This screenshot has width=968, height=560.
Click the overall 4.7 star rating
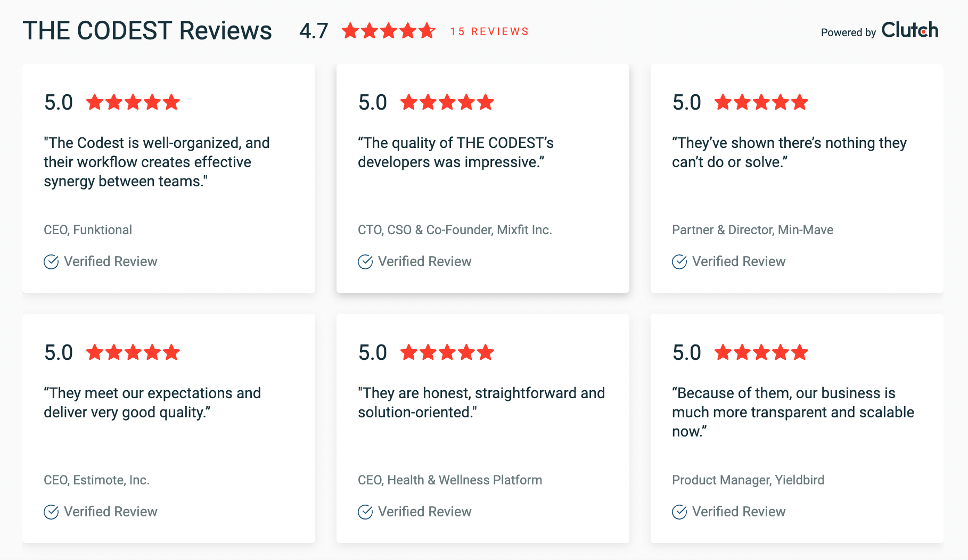[388, 31]
